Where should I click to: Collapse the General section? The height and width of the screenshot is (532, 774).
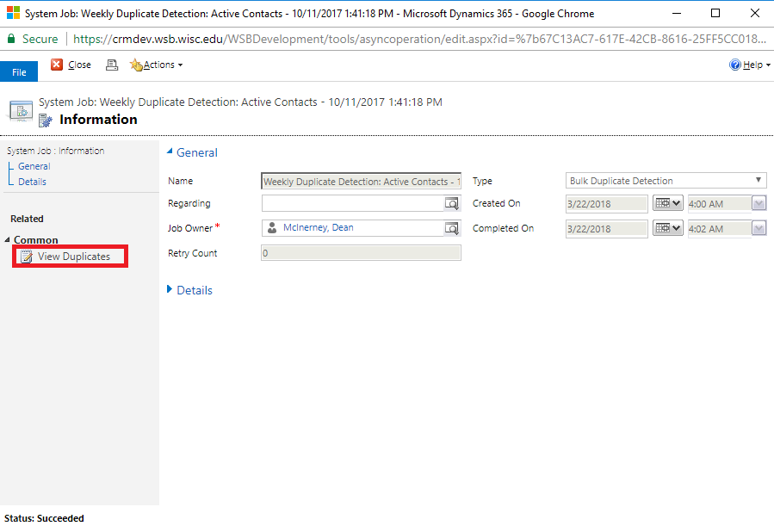tap(170, 152)
